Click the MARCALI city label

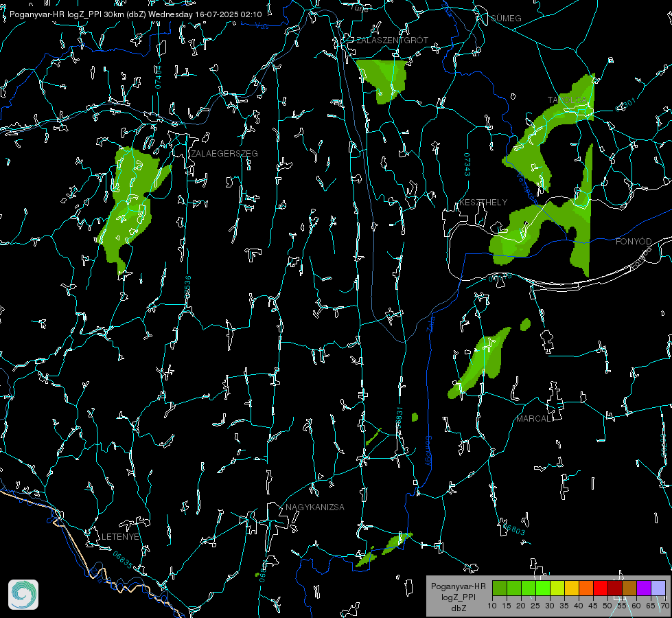pos(535,419)
